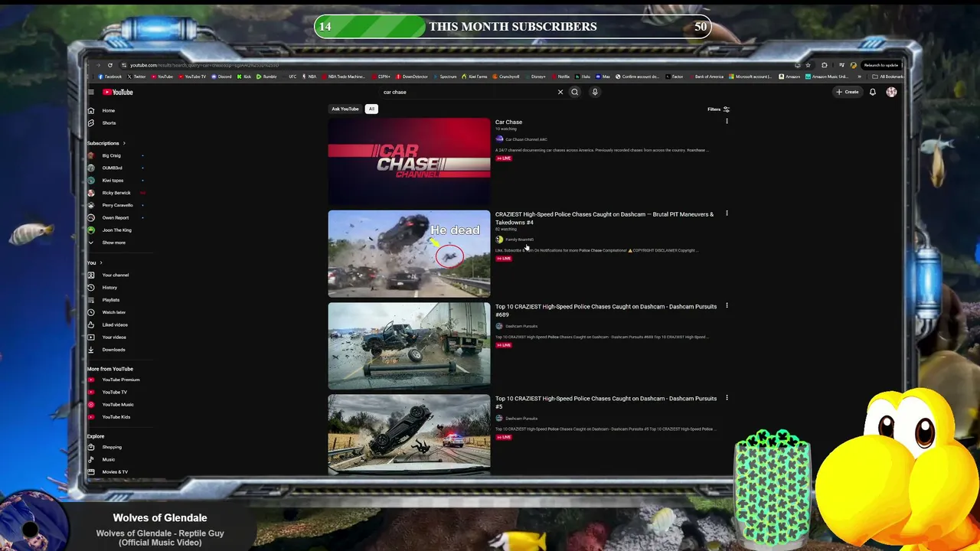The height and width of the screenshot is (551, 980).
Task: Open YouTube Kids in the sidebar
Action: pyautogui.click(x=109, y=416)
